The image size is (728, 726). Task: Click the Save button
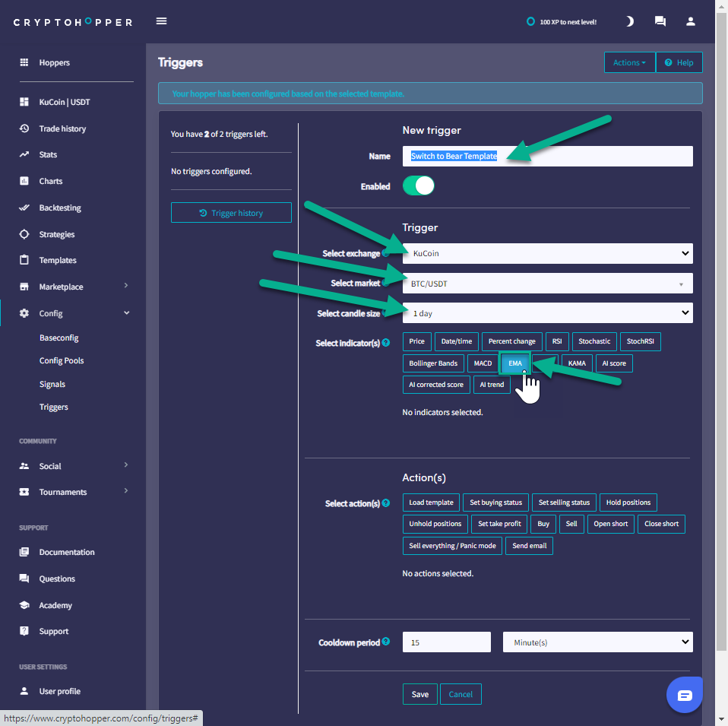pyautogui.click(x=419, y=694)
